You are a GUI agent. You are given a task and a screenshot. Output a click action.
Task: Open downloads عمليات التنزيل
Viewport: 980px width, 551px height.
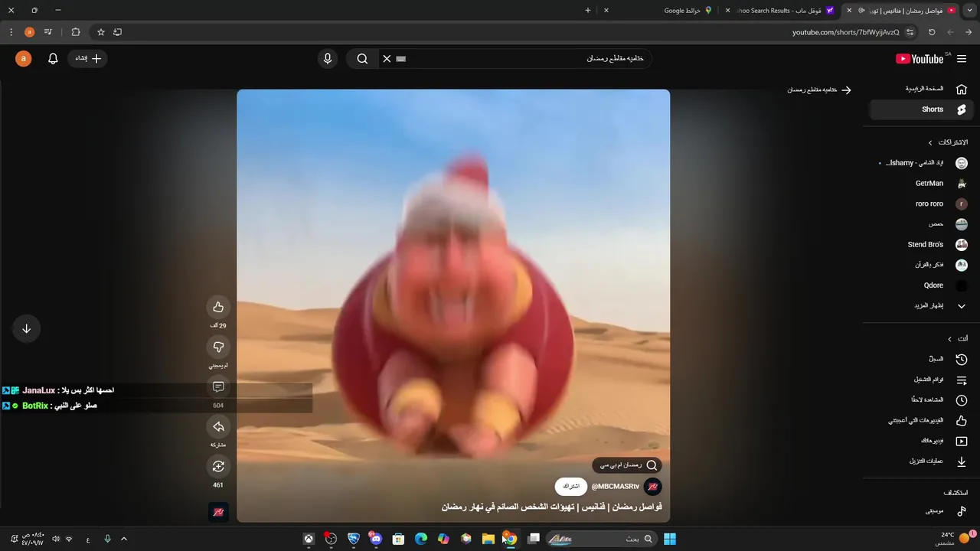point(921,461)
